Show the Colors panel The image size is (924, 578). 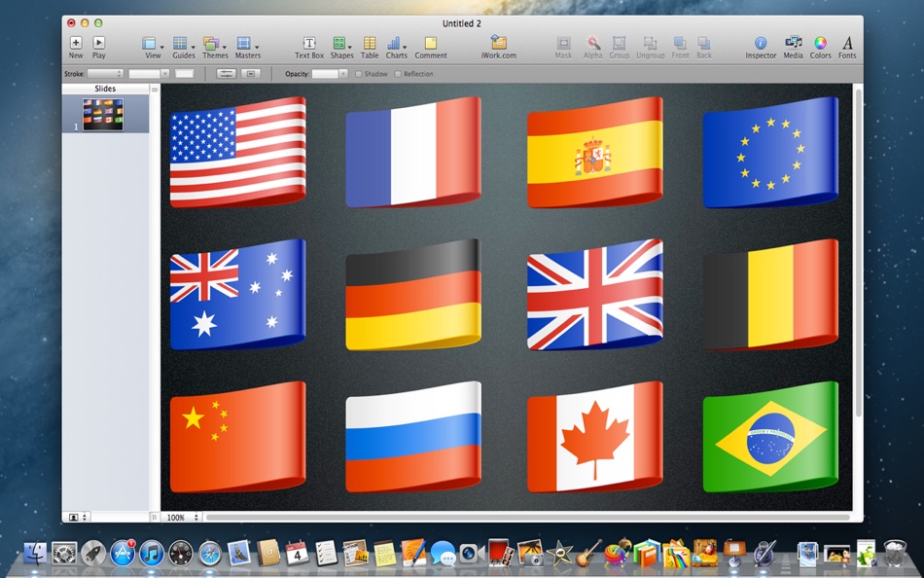click(820, 47)
